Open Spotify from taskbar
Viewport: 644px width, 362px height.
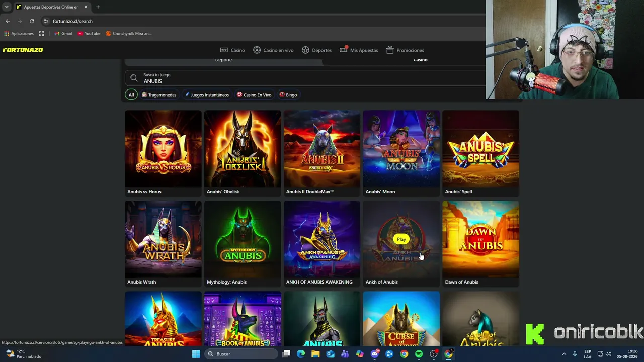click(x=419, y=354)
